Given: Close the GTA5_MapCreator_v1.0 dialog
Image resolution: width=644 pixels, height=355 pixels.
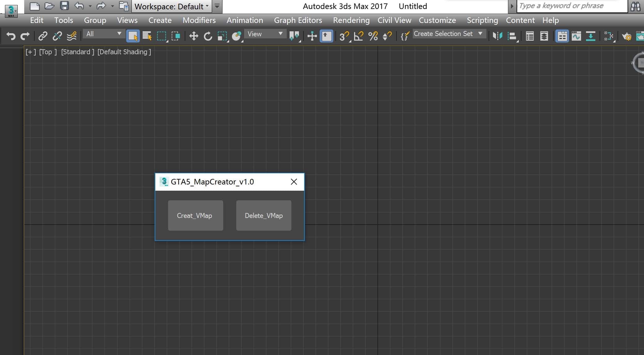Looking at the screenshot, I should pyautogui.click(x=294, y=182).
